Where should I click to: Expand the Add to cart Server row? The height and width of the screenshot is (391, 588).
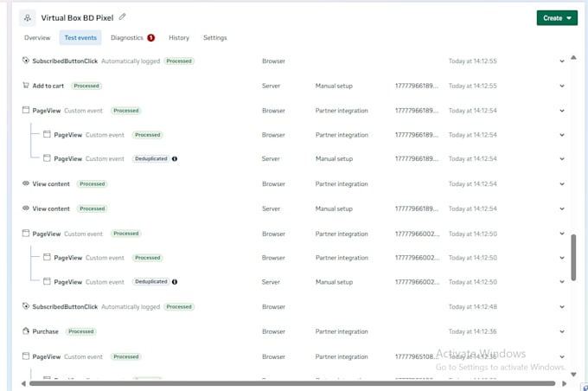(562, 86)
